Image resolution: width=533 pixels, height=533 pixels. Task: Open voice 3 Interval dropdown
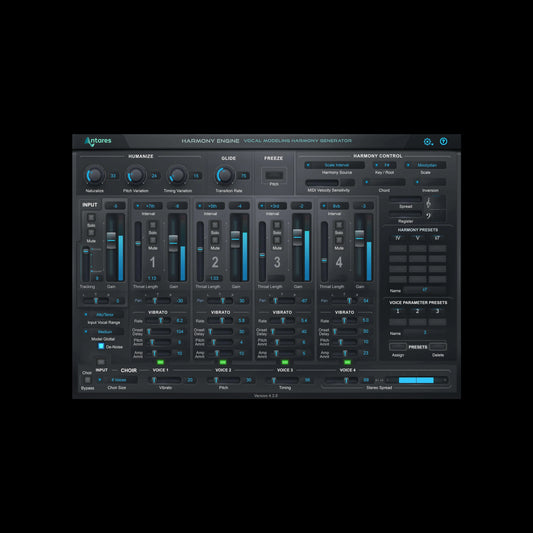pos(272,206)
